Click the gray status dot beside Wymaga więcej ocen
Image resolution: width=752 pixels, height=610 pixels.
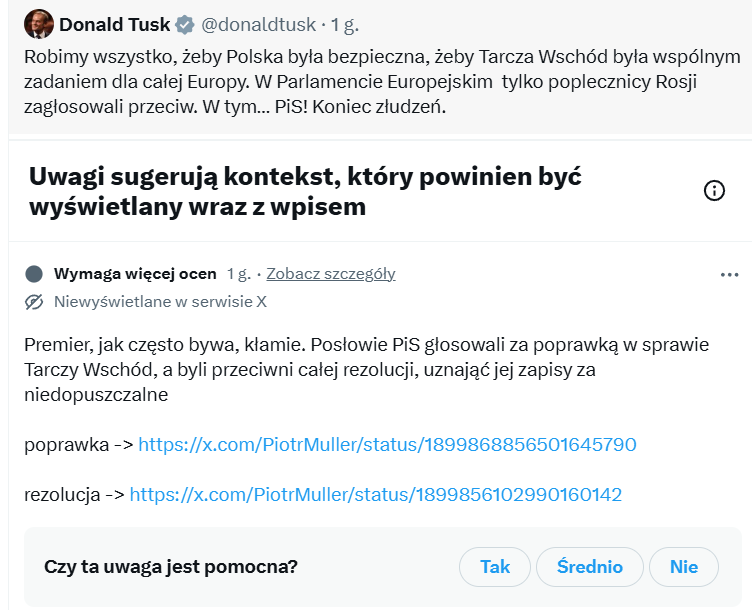point(34,274)
